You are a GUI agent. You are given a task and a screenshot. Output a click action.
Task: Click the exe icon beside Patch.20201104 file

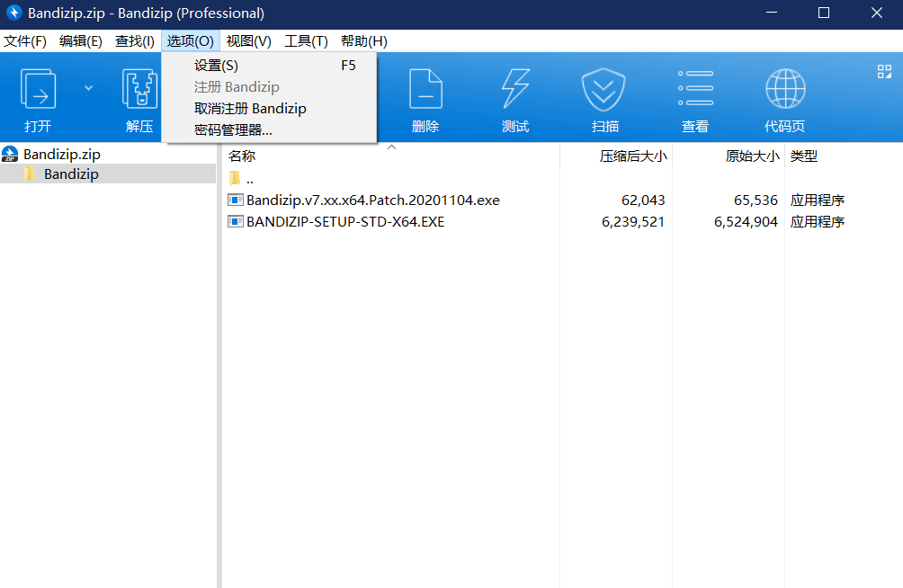236,200
